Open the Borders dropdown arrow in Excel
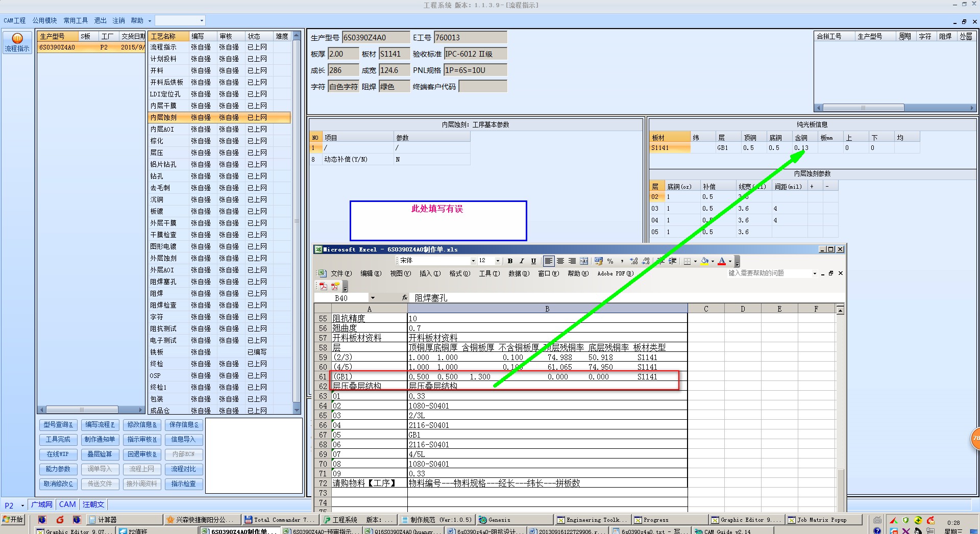The width and height of the screenshot is (980, 534). pyautogui.click(x=695, y=261)
